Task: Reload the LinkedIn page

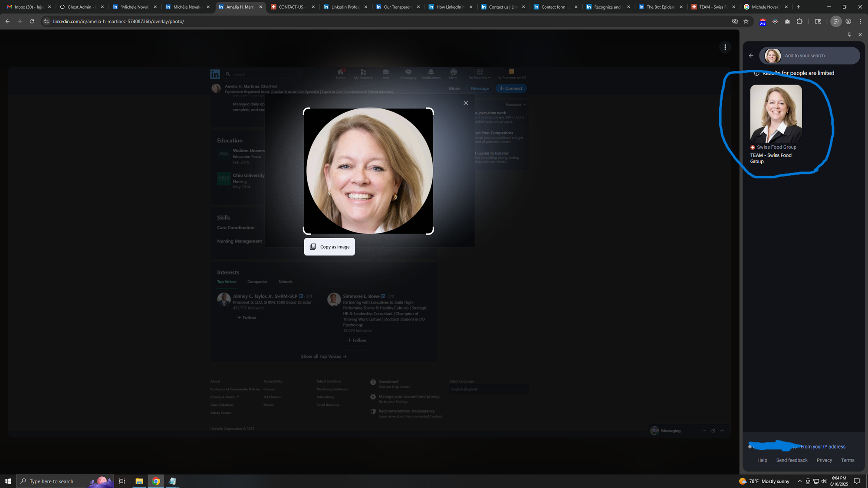Action: [x=32, y=21]
